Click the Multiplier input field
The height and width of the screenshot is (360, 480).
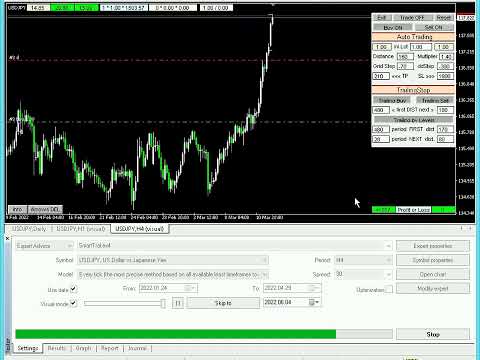click(447, 57)
